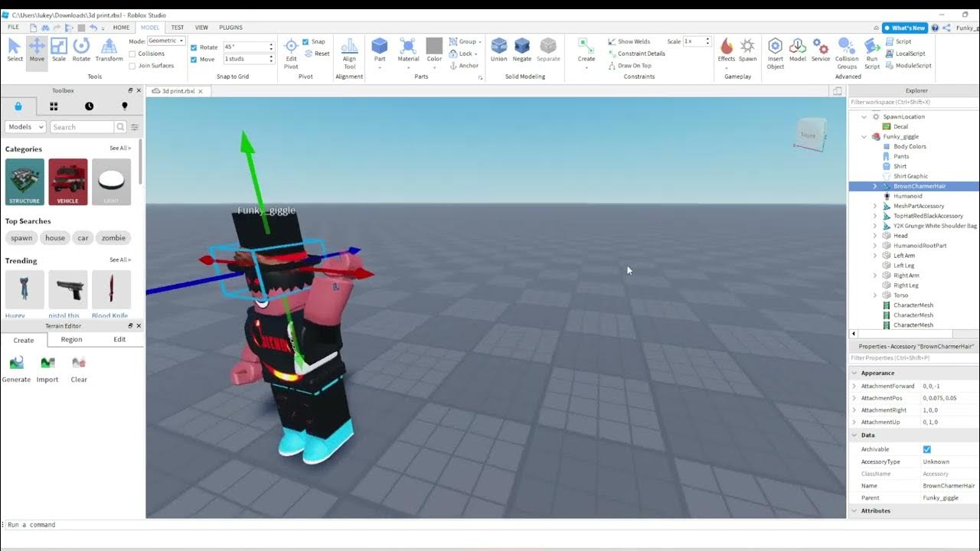Open the Toolbox Recent clock tab
Image resolution: width=980 pixels, height=551 pixels.
tap(89, 106)
